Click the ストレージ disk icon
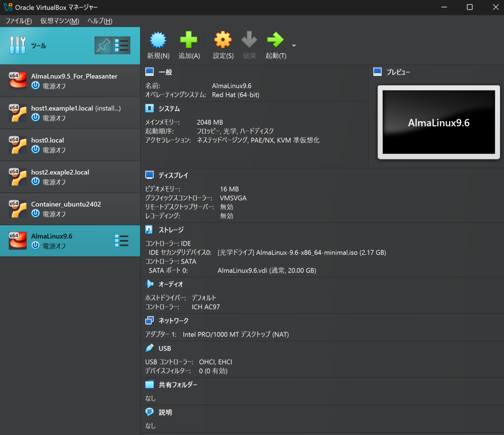This screenshot has width=504, height=435. click(x=150, y=230)
